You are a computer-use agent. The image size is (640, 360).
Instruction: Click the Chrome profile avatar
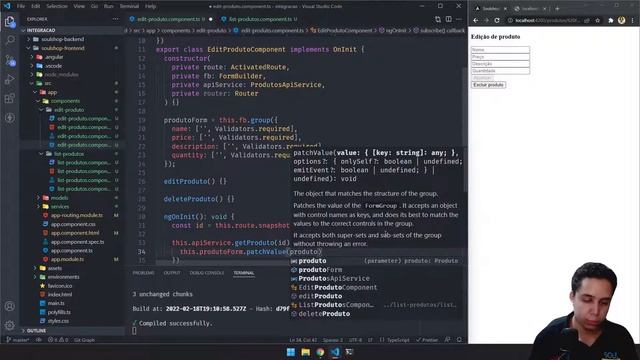[x=621, y=20]
